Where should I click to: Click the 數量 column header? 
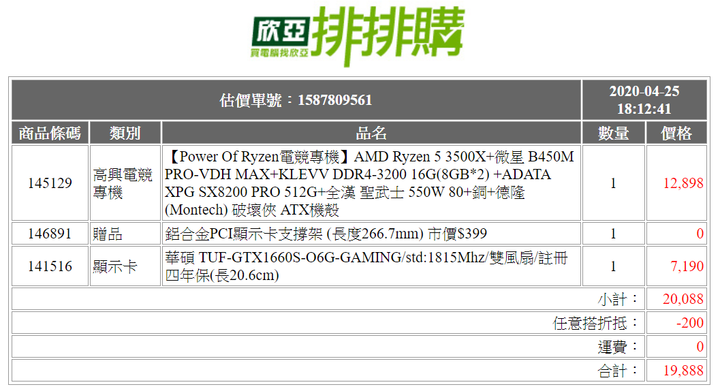[613, 133]
